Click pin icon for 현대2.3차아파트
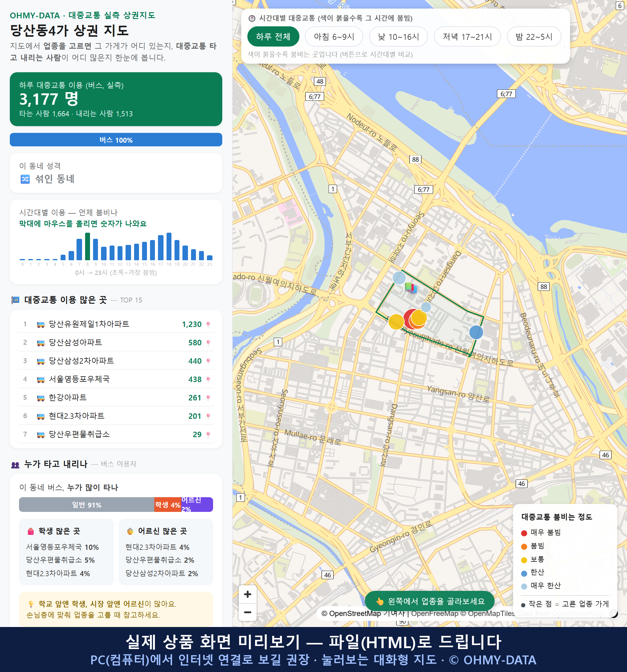The image size is (627, 672). [208, 416]
